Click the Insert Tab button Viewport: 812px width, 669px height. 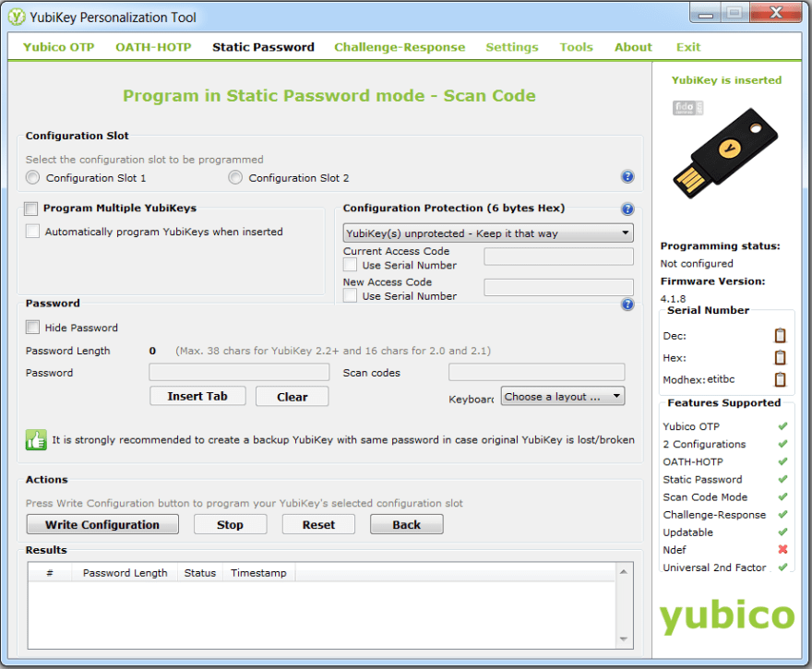(197, 396)
